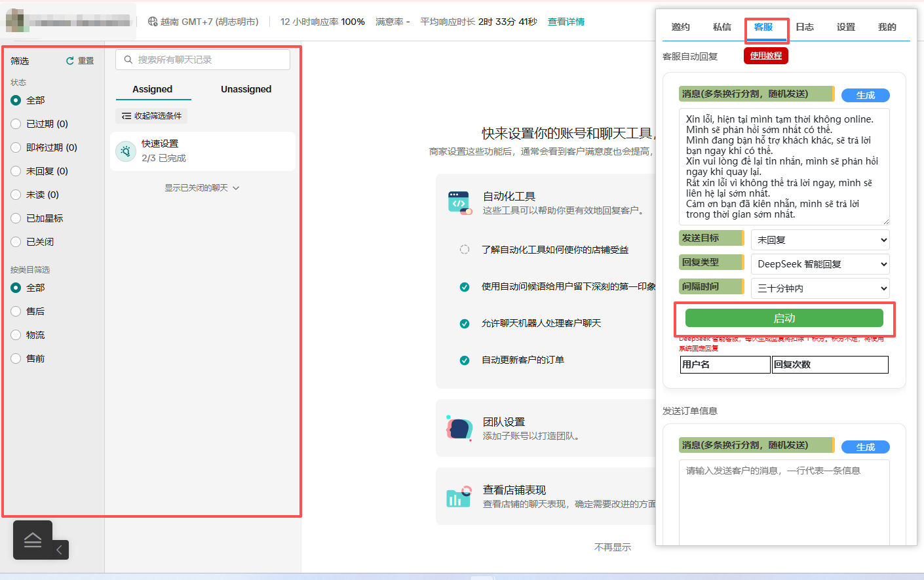
Task: Select the 已加星标 status radio button
Action: pos(16,218)
